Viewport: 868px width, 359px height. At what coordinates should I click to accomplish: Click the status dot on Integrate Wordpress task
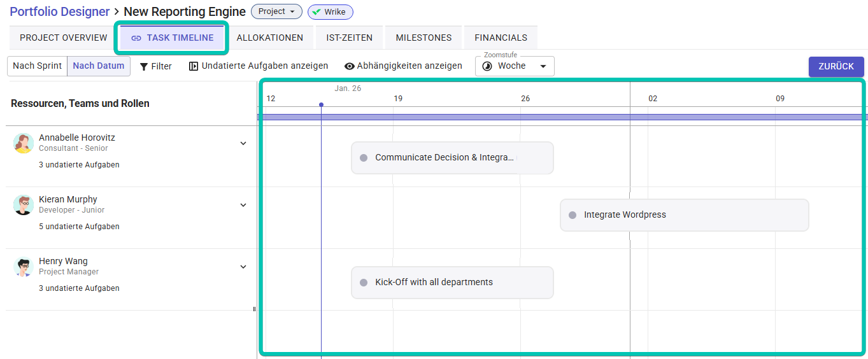point(573,215)
